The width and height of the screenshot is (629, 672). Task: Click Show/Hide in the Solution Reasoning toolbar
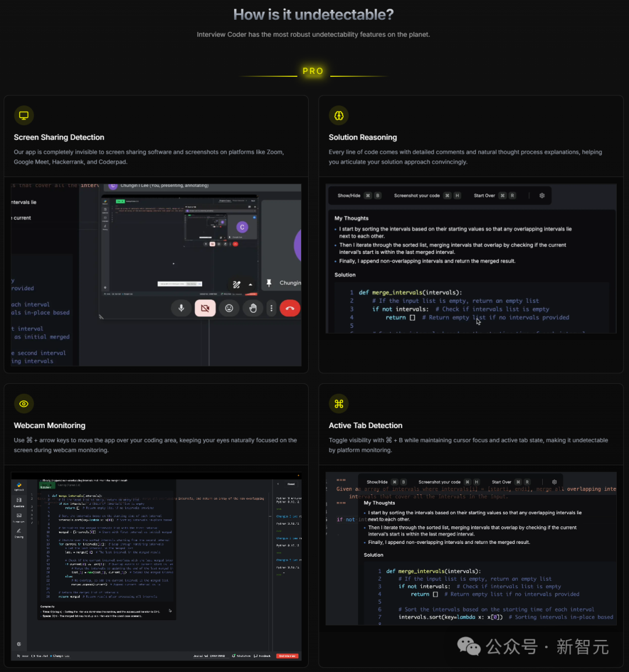(x=349, y=196)
